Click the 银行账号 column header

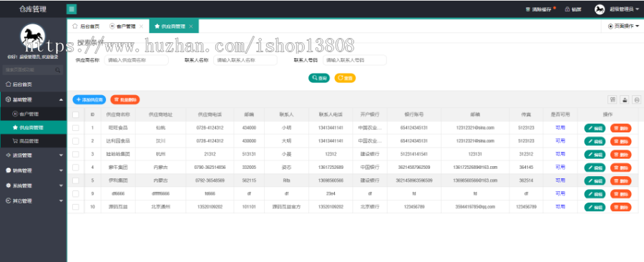[x=414, y=115]
